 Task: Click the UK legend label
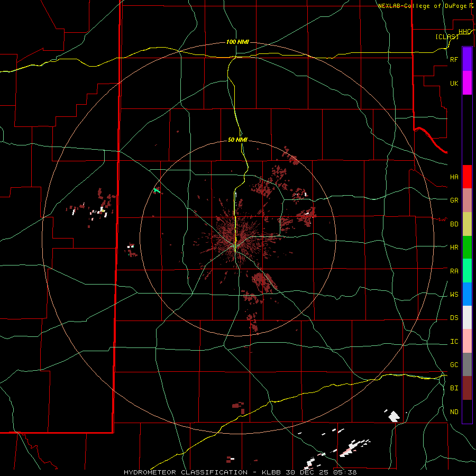[x=454, y=83]
